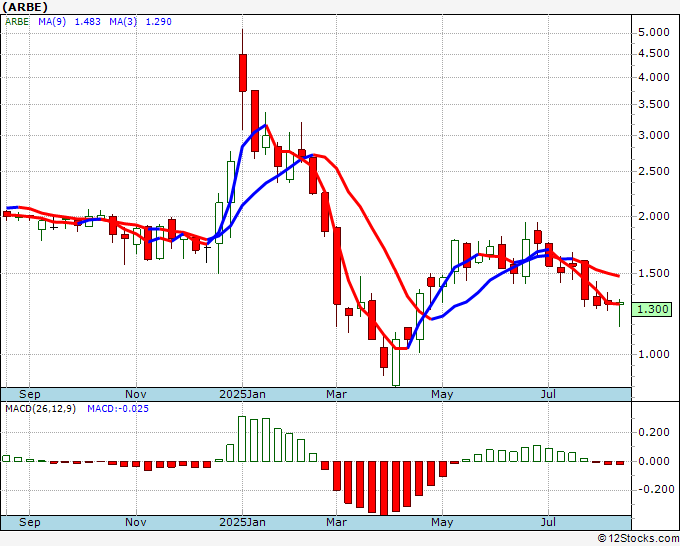Select the 2.000 price axis label
The height and width of the screenshot is (546, 680).
[x=654, y=216]
